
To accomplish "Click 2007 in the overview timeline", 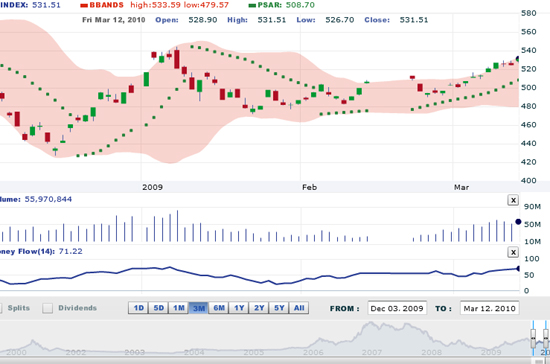I will (x=372, y=352).
